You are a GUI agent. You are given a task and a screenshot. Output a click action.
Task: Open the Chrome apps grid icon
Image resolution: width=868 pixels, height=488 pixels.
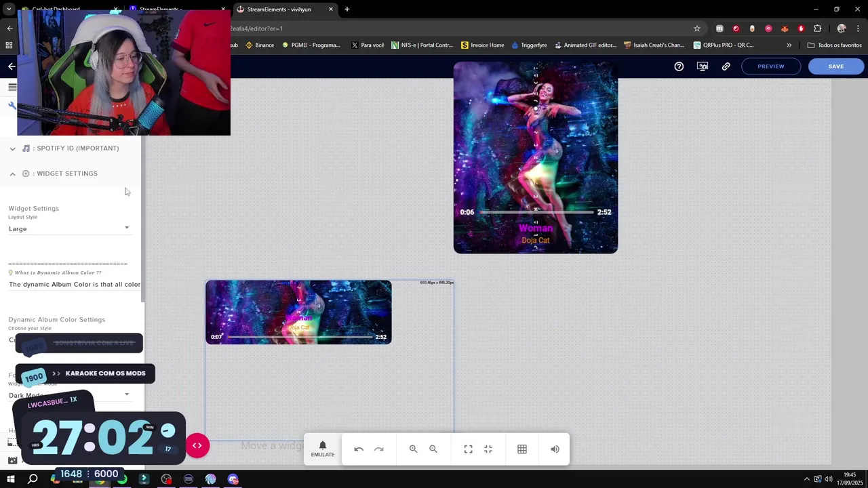[9, 45]
